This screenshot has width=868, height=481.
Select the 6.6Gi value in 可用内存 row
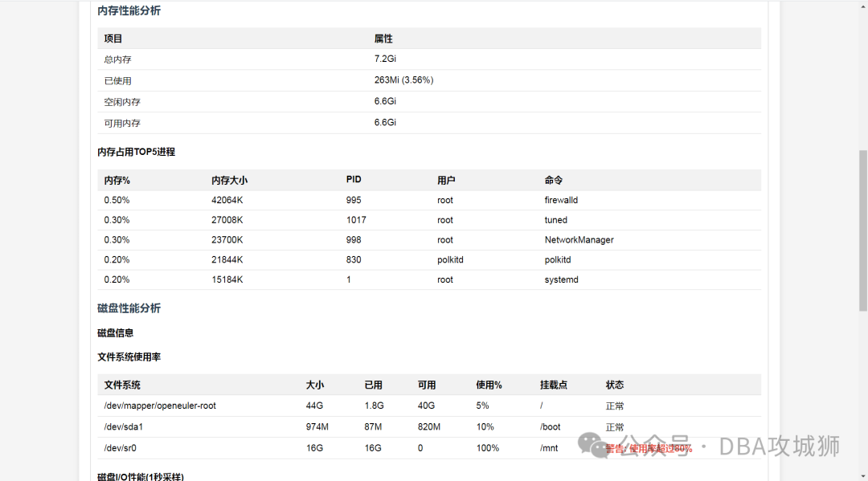point(385,122)
